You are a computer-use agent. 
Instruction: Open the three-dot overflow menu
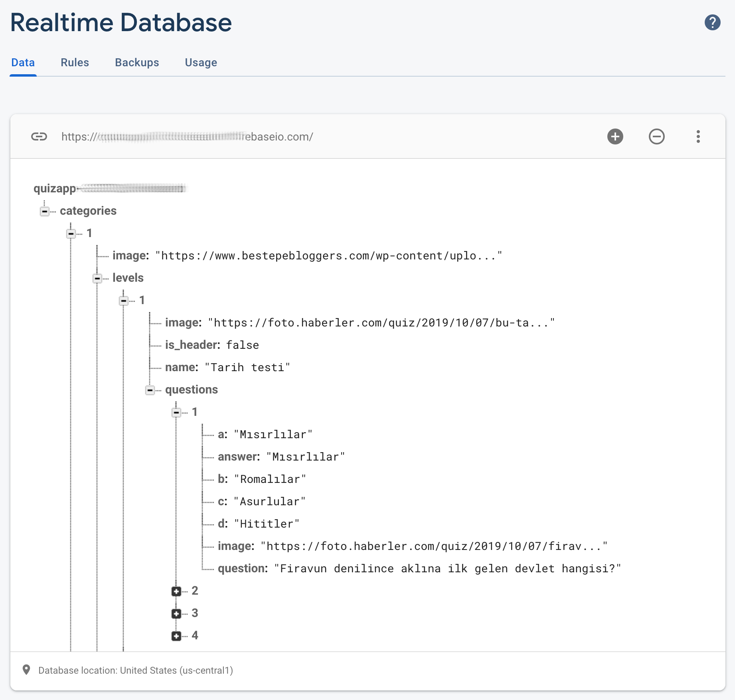pyautogui.click(x=698, y=136)
